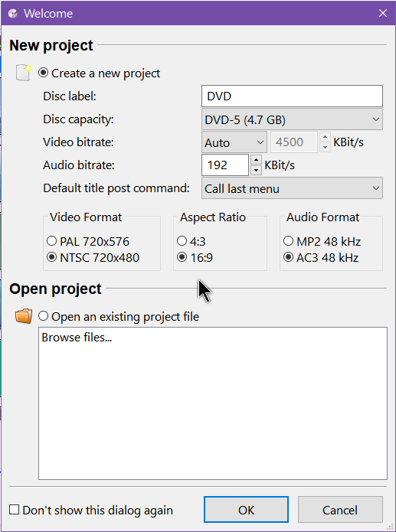Close the Welcome dialog with X
The height and width of the screenshot is (532, 396).
coord(383,13)
